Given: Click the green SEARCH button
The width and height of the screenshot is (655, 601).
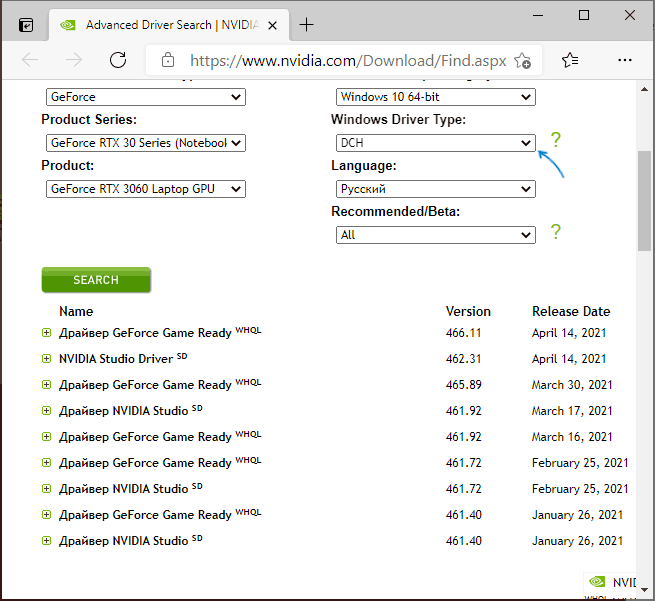Looking at the screenshot, I should click(96, 280).
